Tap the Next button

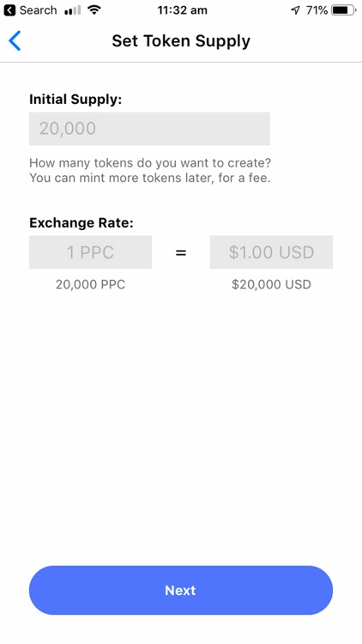point(181,590)
